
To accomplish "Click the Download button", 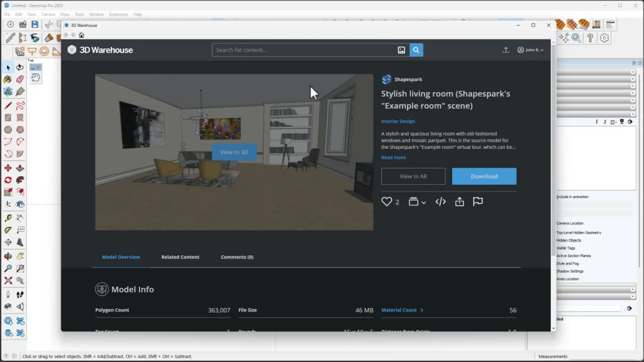I will (x=484, y=177).
